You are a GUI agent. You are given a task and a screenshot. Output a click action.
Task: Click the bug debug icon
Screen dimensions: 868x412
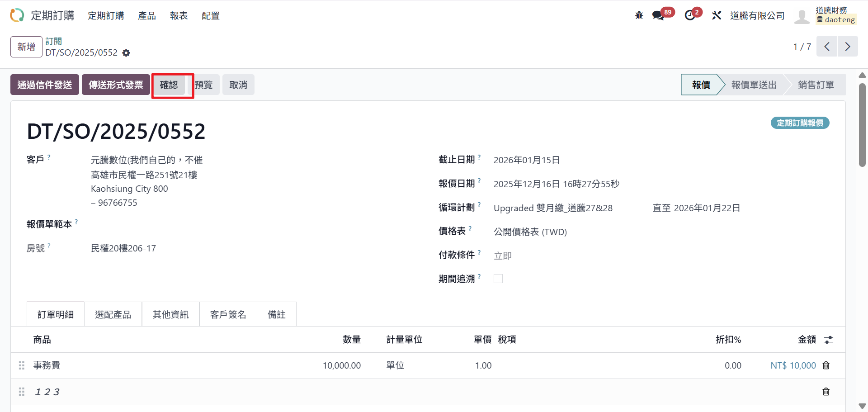[x=639, y=15]
